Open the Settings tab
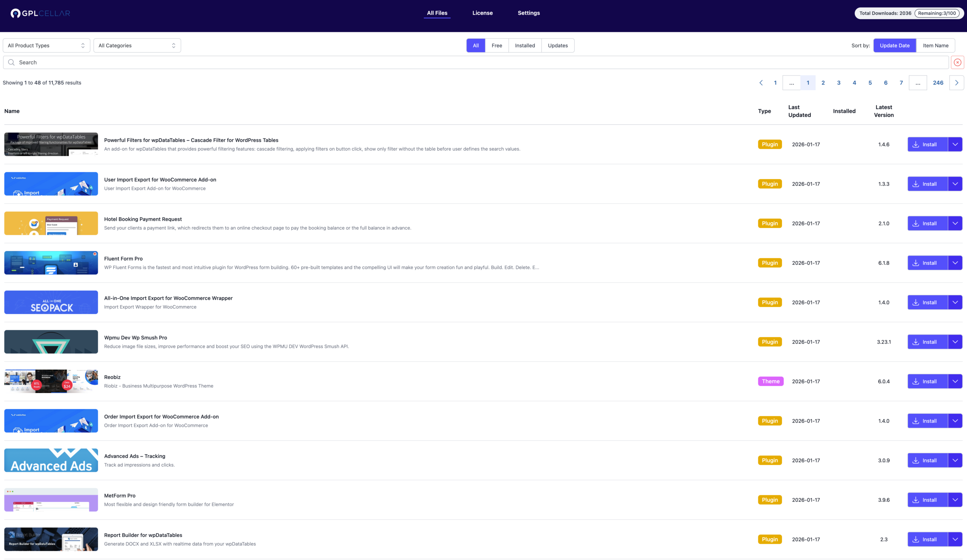 [x=528, y=13]
